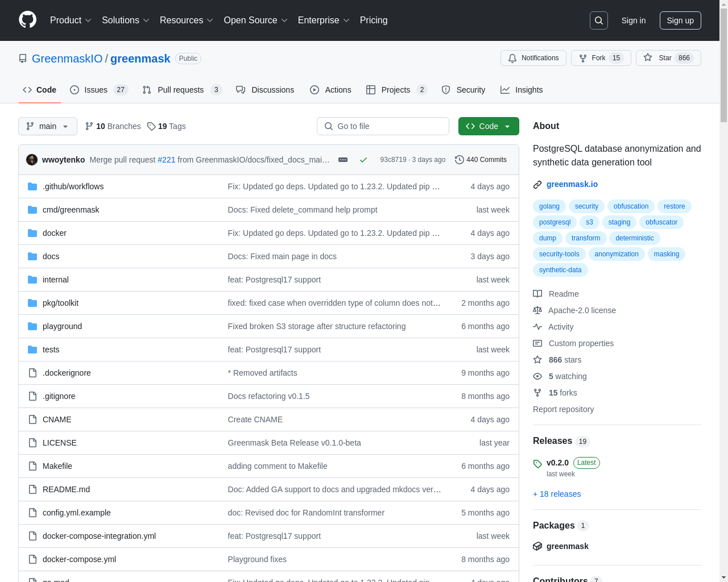This screenshot has height=582, width=728.
Task: Click the anonymization topic tag
Action: (x=617, y=254)
